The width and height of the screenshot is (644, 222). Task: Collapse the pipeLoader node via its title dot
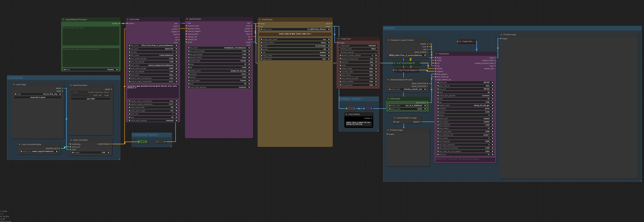pos(128,19)
